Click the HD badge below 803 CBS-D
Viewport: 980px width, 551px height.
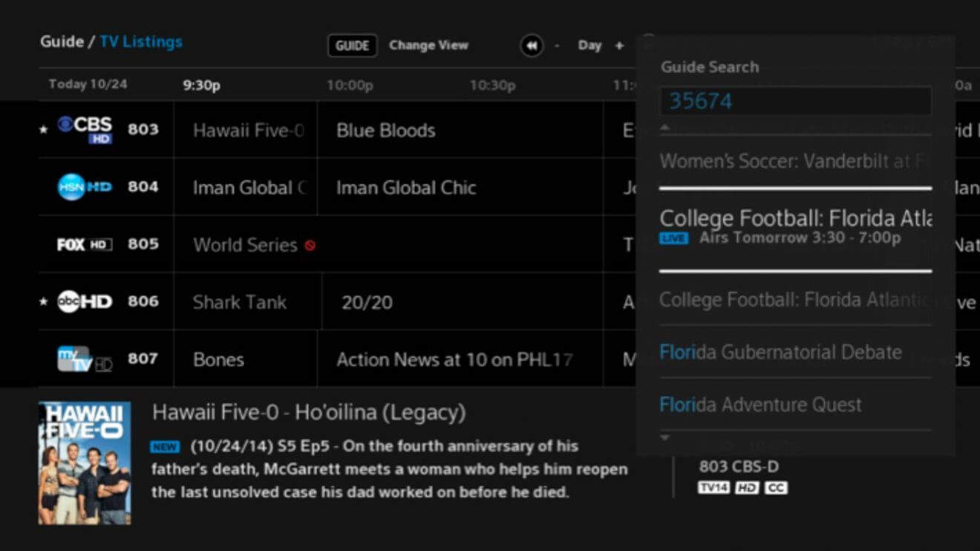[746, 488]
